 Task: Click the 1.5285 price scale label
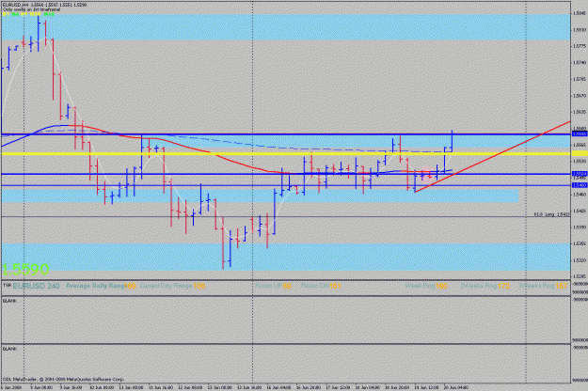click(x=580, y=276)
